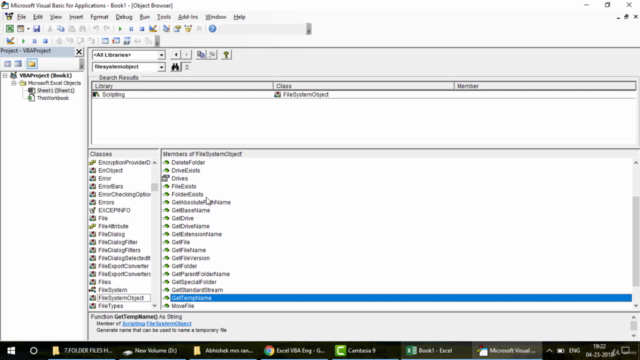Image resolution: width=640 pixels, height=360 pixels.
Task: Open Help via the blue question mark icon
Action: [212, 29]
